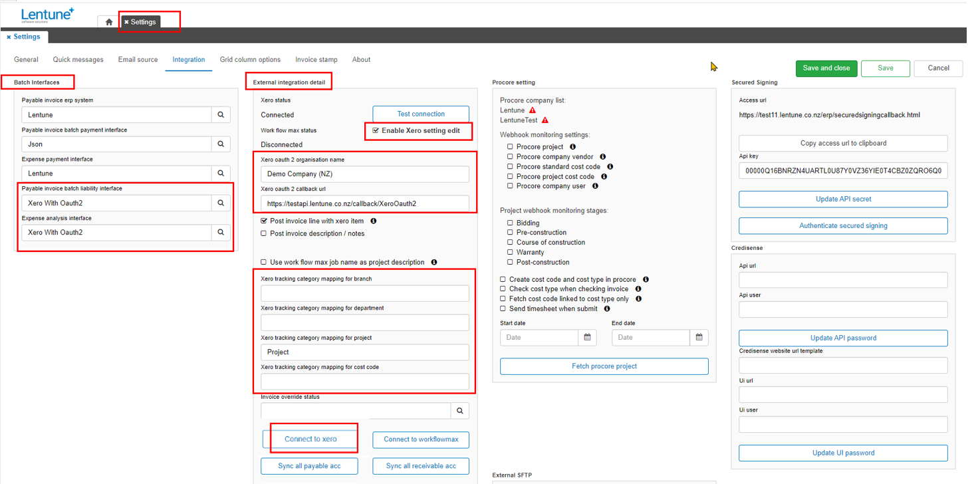This screenshot has height=484, width=980.
Task: Check Course of construction stage
Action: coord(510,243)
